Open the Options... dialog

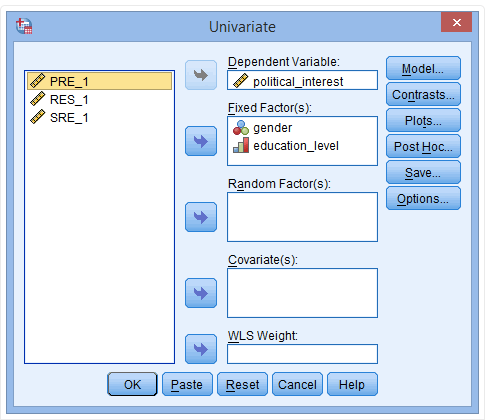click(423, 198)
